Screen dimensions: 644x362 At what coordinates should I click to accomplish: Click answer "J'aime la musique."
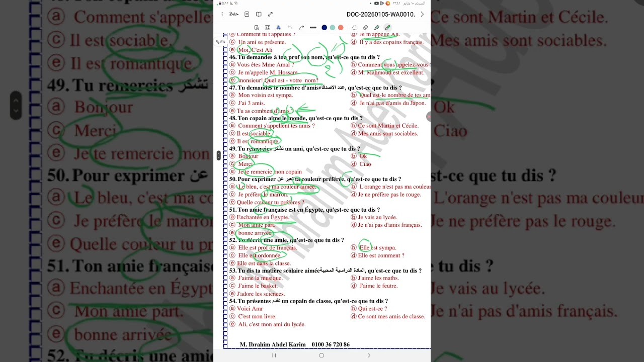[260, 278]
